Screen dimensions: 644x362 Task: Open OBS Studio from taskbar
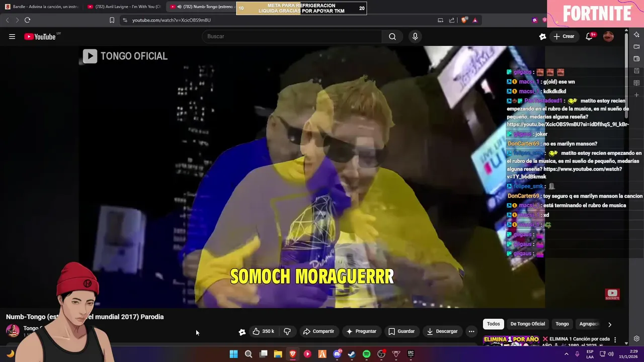click(x=381, y=354)
